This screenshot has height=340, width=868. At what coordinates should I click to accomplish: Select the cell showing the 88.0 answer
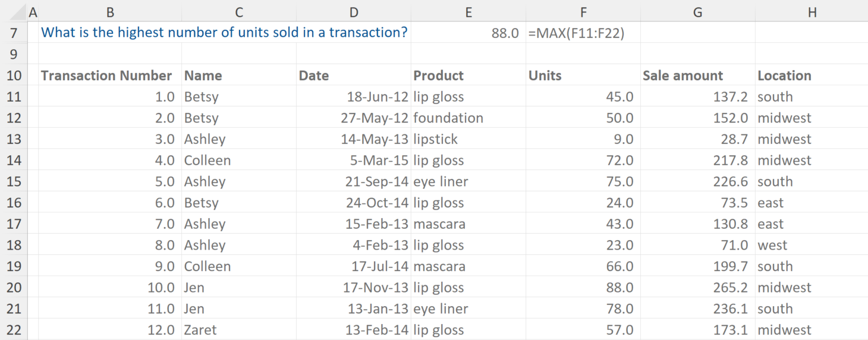click(x=468, y=32)
